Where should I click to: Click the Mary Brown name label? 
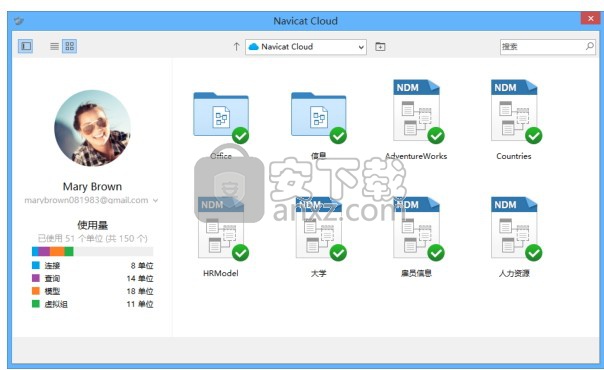(92, 187)
